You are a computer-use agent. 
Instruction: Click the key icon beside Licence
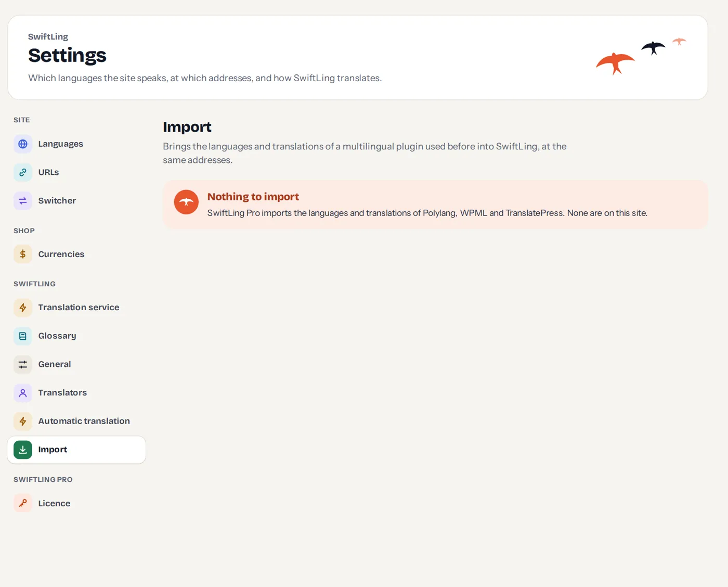click(23, 503)
